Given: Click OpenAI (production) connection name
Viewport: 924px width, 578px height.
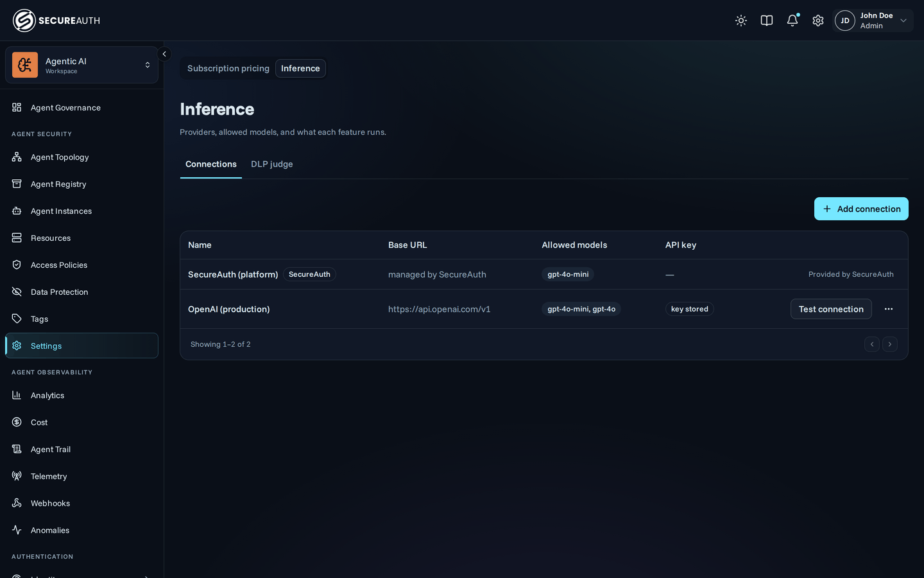Looking at the screenshot, I should tap(229, 309).
